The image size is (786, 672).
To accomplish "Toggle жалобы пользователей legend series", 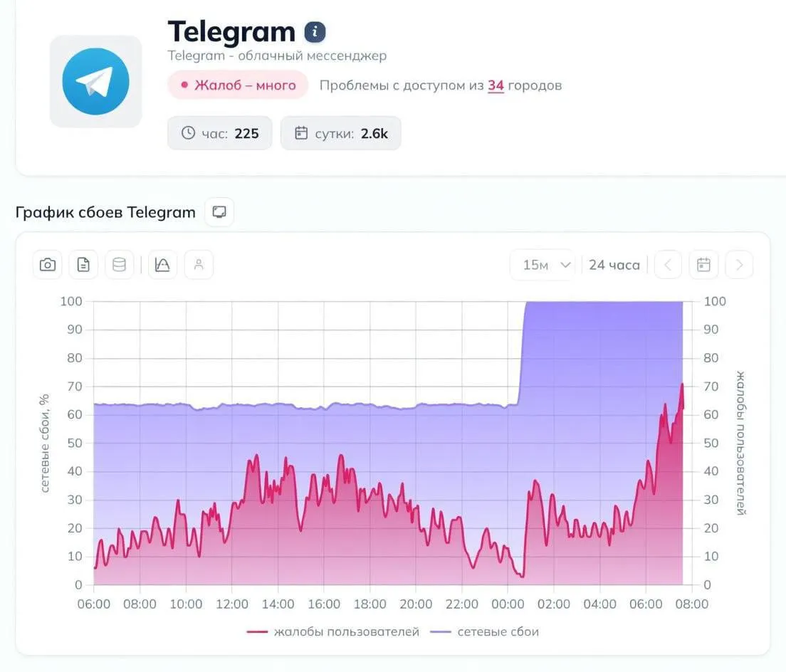I will (x=333, y=632).
